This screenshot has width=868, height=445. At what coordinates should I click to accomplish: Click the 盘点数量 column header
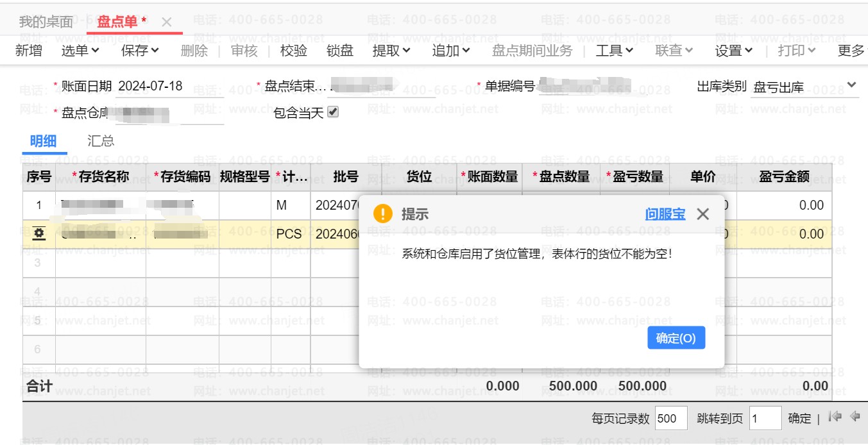tap(561, 176)
